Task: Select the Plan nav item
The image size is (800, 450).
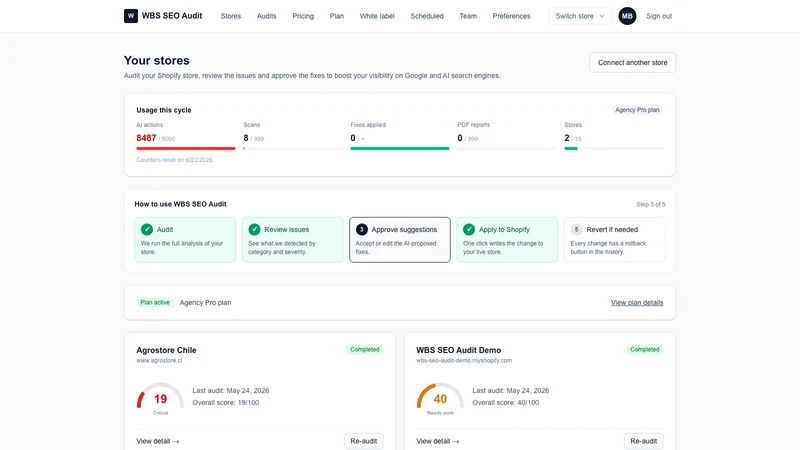Action: point(337,16)
